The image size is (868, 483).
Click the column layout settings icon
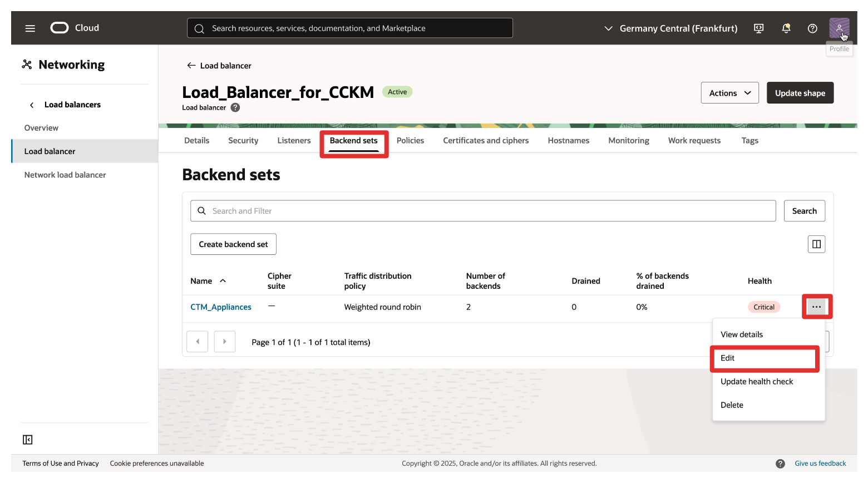816,244
